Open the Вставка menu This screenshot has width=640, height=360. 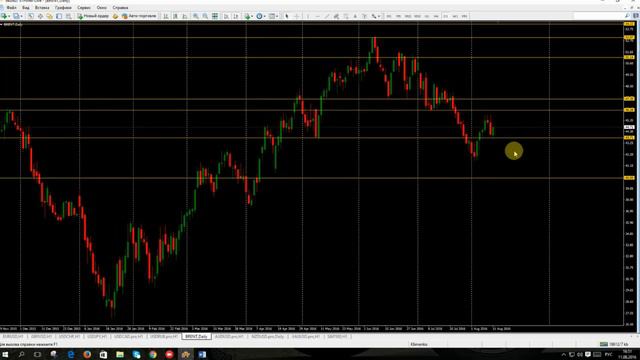click(x=42, y=7)
